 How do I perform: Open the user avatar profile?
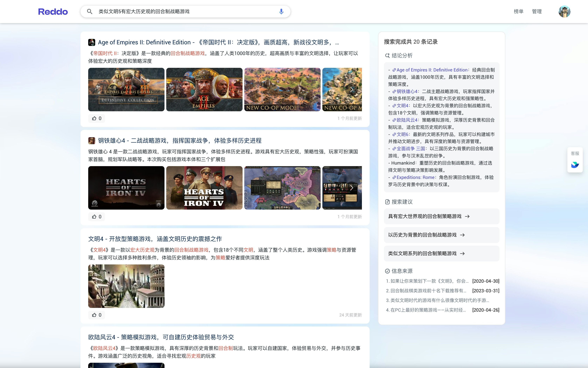click(x=564, y=11)
